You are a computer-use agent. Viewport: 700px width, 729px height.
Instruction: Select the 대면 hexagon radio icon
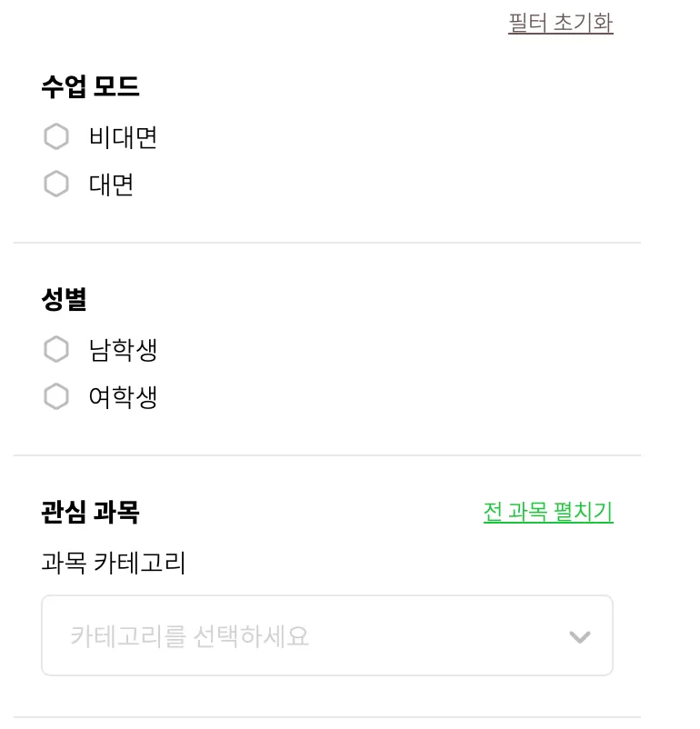pyautogui.click(x=56, y=185)
